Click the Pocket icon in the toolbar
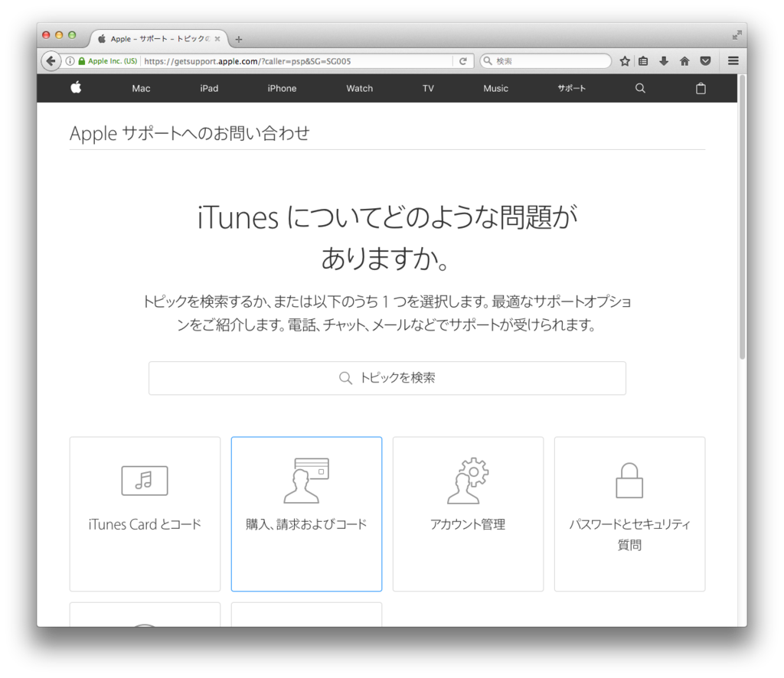This screenshot has width=784, height=678. (x=705, y=61)
